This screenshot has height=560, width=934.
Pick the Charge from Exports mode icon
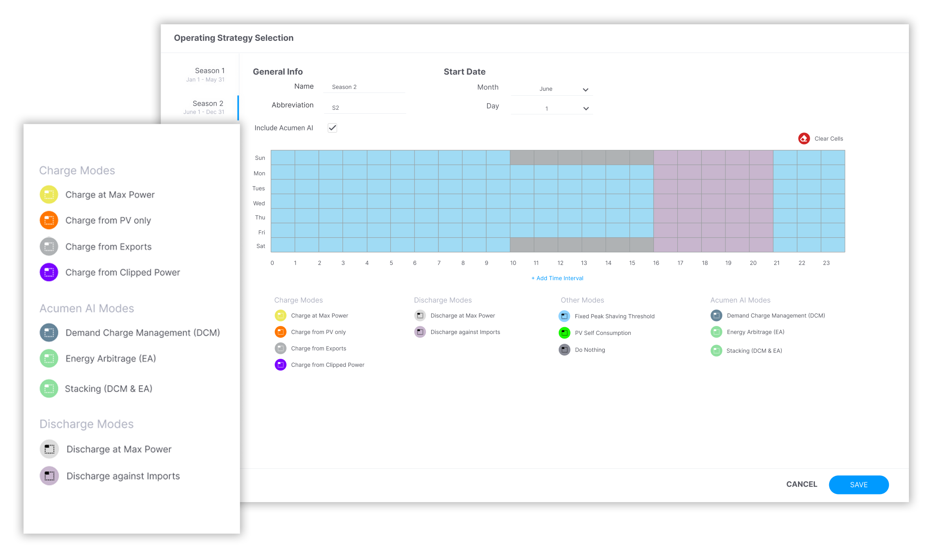(49, 246)
